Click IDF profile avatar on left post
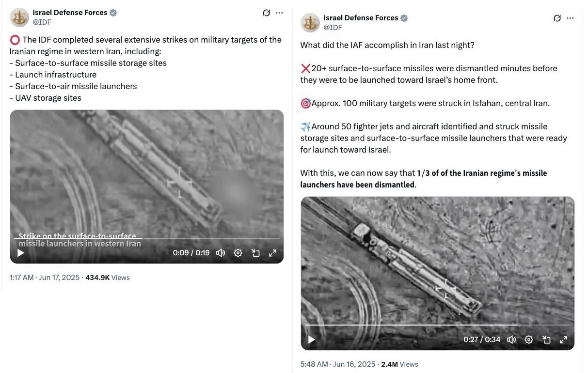This screenshot has width=588, height=373. (x=19, y=17)
